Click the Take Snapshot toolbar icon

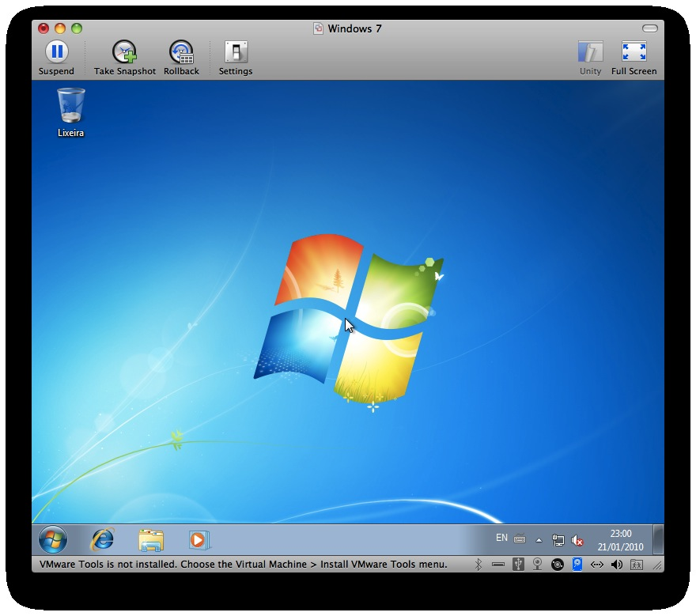pyautogui.click(x=125, y=52)
